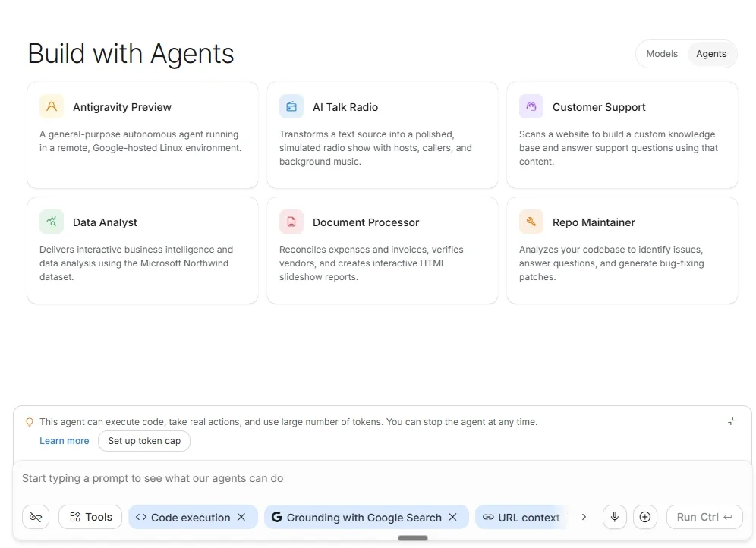This screenshot has height=548, width=756.
Task: Click the Repo Maintainer description text
Action: (x=611, y=263)
